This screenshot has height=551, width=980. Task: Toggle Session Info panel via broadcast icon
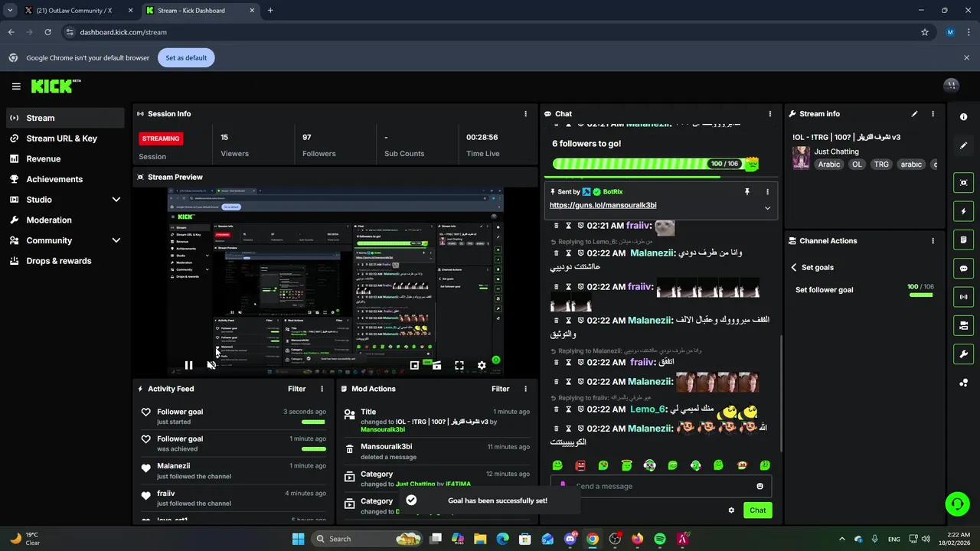[963, 297]
